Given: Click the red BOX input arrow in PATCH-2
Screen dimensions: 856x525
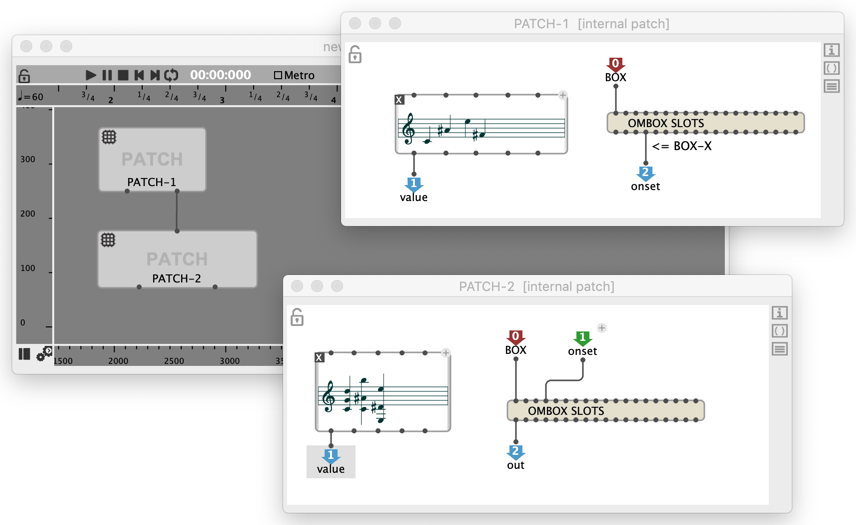Looking at the screenshot, I should [x=515, y=337].
